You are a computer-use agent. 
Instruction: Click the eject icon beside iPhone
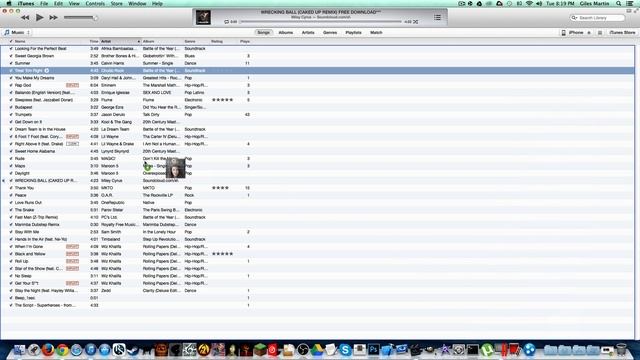[589, 33]
